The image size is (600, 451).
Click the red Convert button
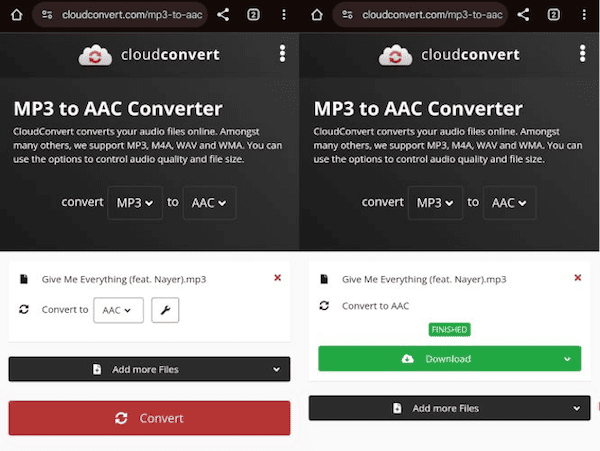click(x=149, y=418)
